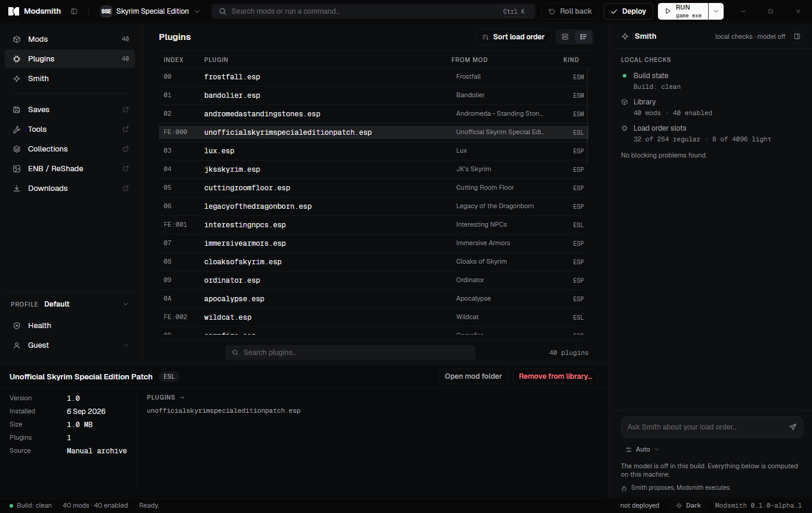Select the jksskyrim.esp plugin row
Screen dimensions: 812x513
tap(374, 169)
